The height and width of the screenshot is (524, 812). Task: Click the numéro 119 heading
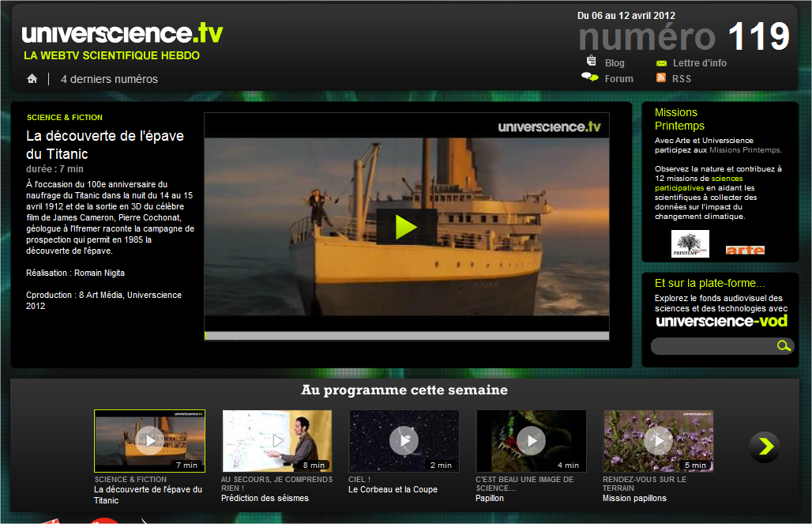[x=684, y=37]
